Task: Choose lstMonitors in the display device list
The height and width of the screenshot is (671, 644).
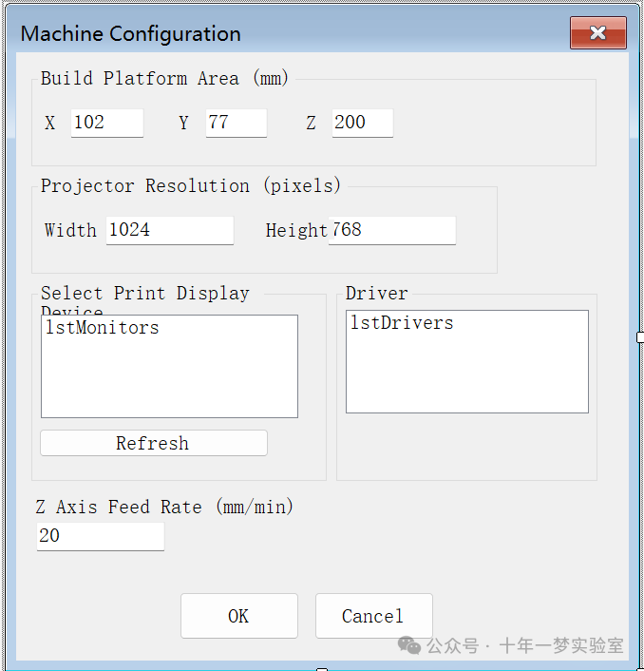Action: pyautogui.click(x=103, y=328)
